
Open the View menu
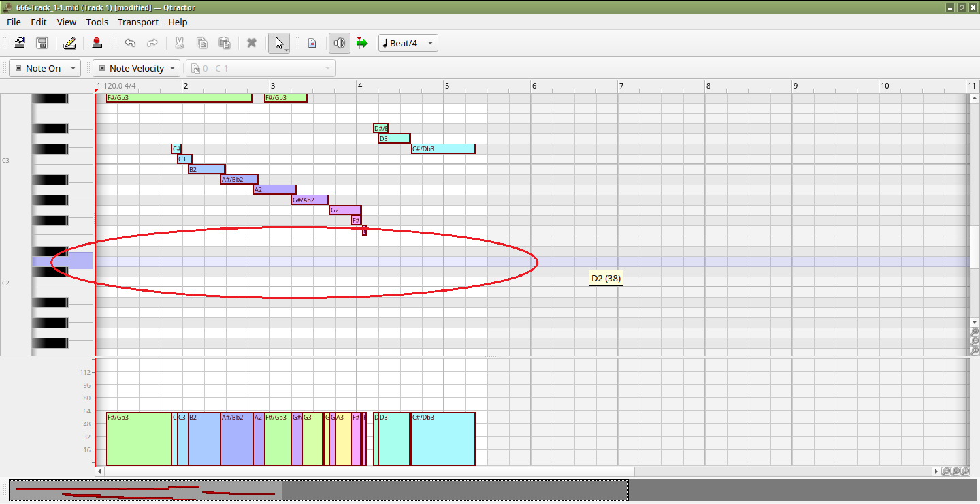[66, 22]
